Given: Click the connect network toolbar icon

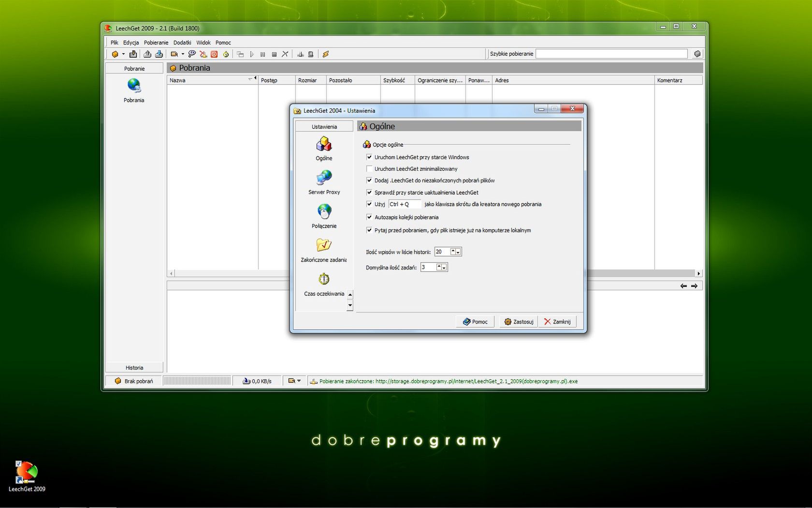Looking at the screenshot, I should coord(300,54).
